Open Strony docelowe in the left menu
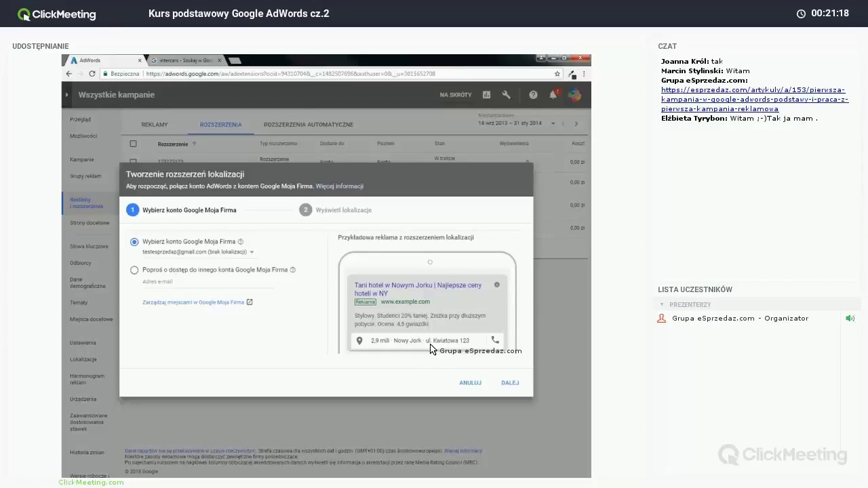868x488 pixels. click(90, 223)
